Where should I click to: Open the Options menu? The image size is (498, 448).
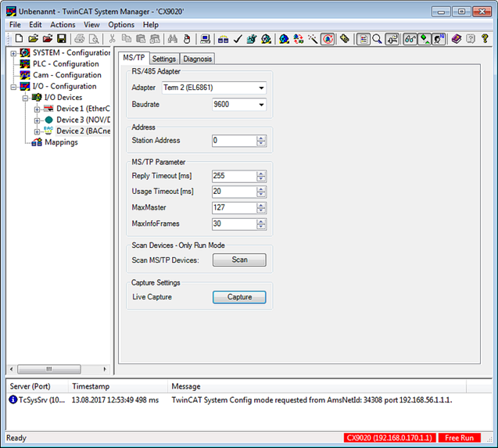(x=121, y=24)
